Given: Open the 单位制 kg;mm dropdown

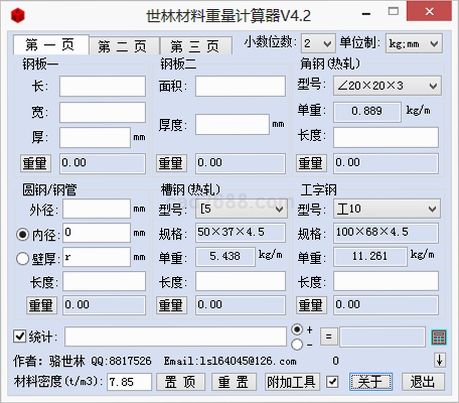Looking at the screenshot, I should pos(414,43).
